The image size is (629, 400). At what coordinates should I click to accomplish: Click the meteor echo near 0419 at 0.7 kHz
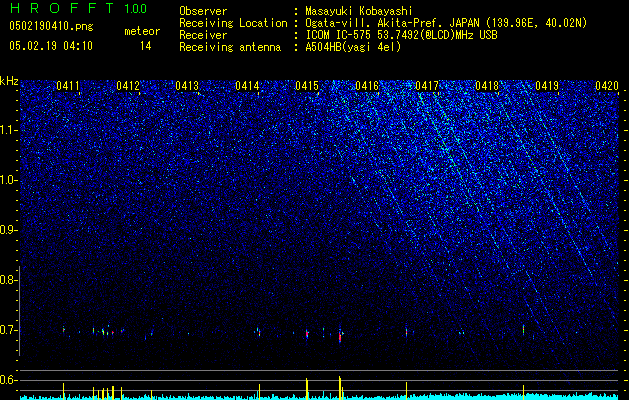click(523, 329)
